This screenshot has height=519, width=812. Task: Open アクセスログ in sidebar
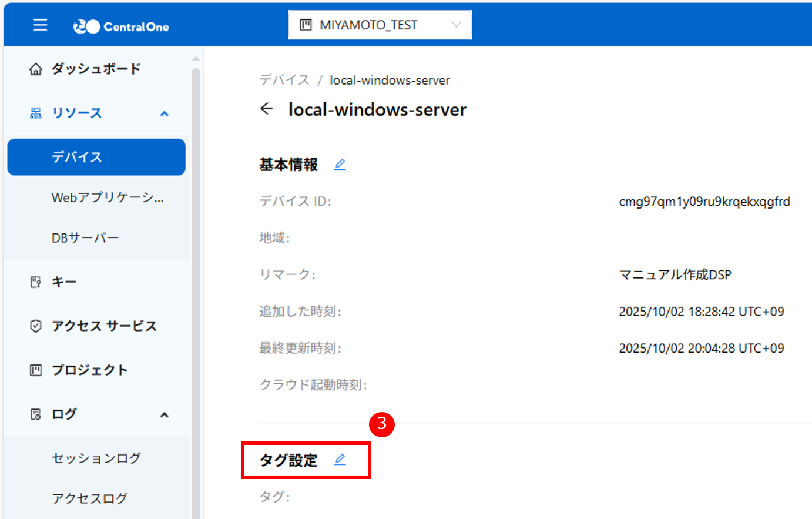[89, 498]
